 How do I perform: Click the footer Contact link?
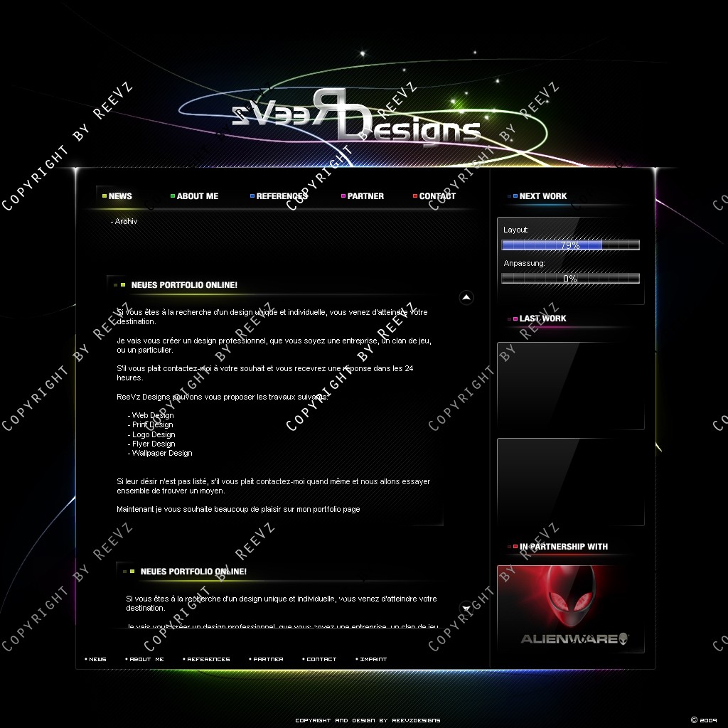321,659
